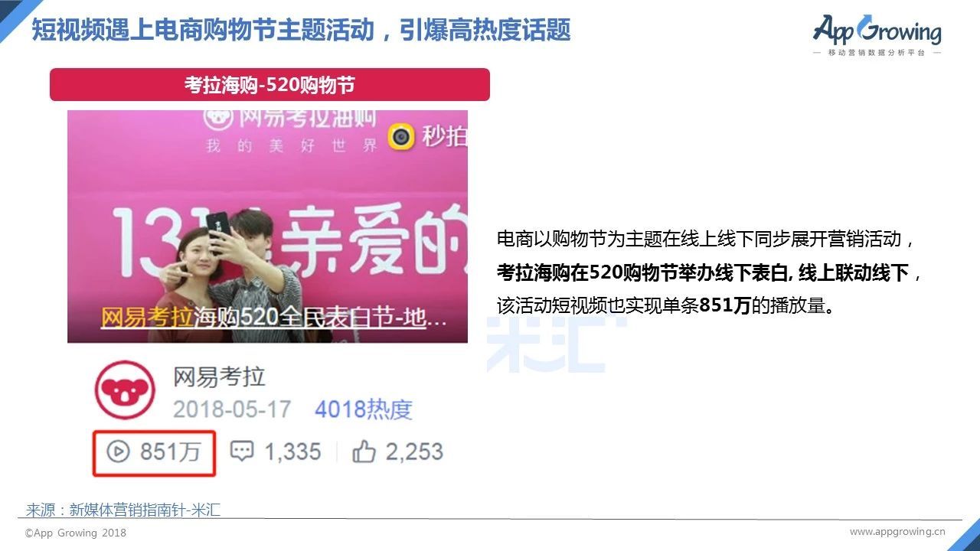Click the 1,335 comment count
Image resolution: width=980 pixels, height=551 pixels.
[292, 452]
